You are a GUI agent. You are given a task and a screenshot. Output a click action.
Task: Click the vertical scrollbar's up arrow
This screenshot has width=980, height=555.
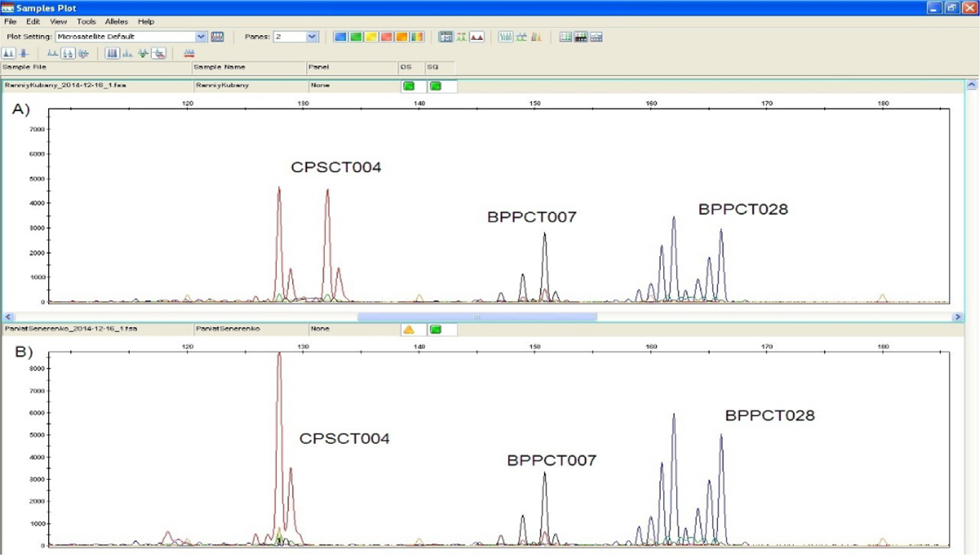972,84
